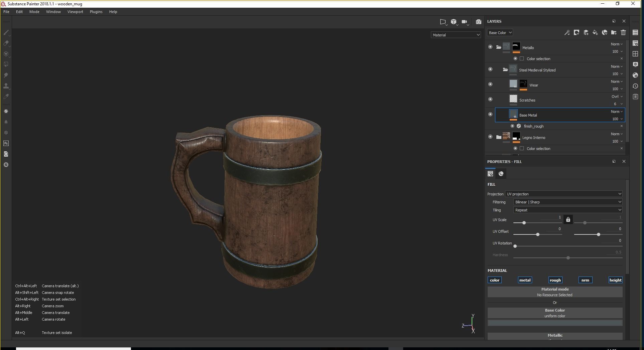This screenshot has height=350, width=644.
Task: Click the UV Rotation slider handle
Action: [x=515, y=246]
